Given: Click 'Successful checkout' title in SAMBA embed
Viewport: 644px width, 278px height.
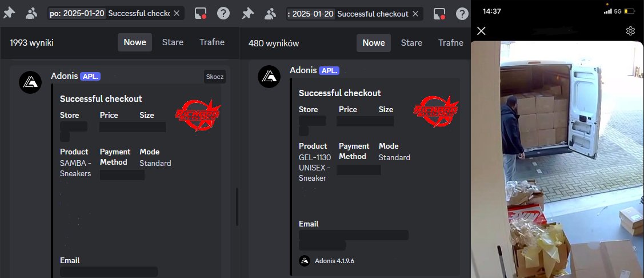Looking at the screenshot, I should [101, 99].
